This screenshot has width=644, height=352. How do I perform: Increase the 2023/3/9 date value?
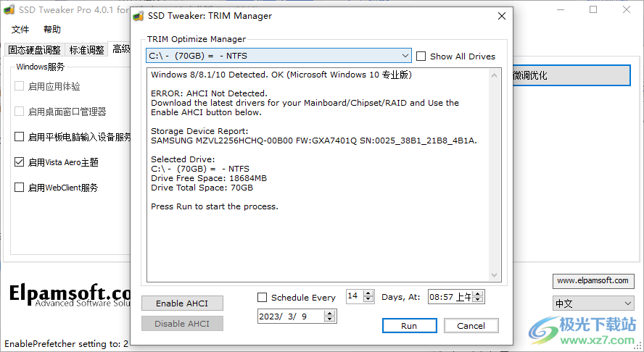tap(330, 314)
